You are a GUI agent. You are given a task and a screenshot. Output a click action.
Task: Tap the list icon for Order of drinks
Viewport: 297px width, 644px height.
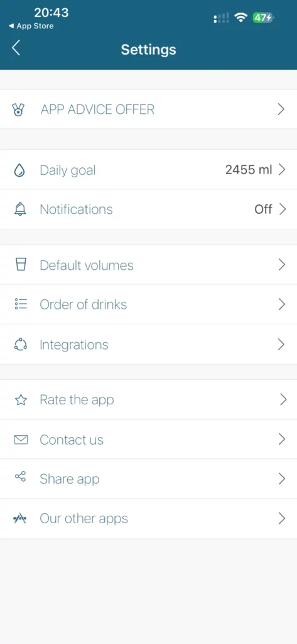[x=21, y=304]
